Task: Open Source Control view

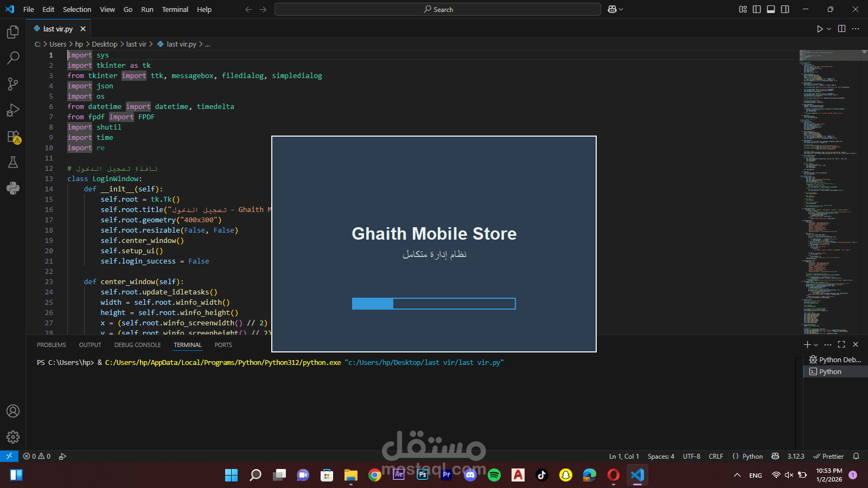Action: coord(13,84)
